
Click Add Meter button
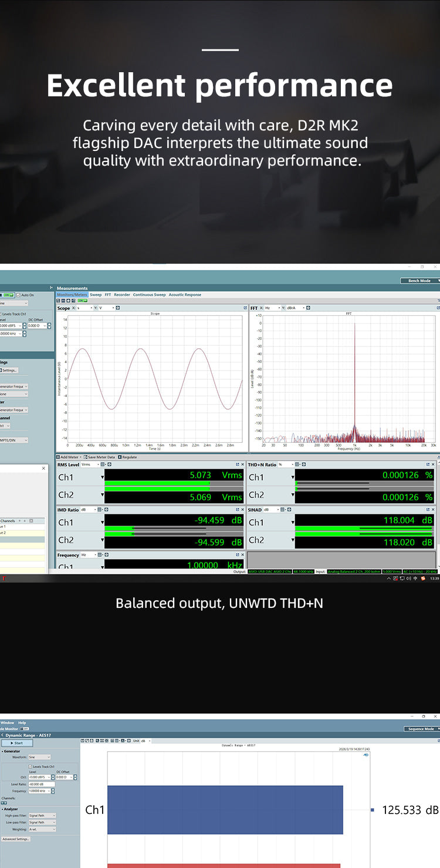click(69, 457)
